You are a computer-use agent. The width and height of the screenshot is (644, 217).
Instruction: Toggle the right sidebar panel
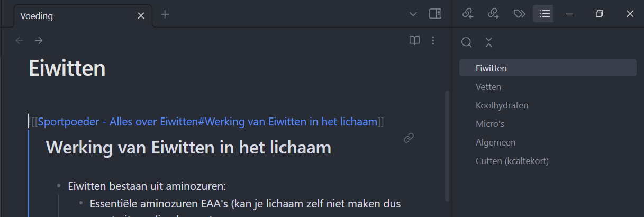pyautogui.click(x=435, y=14)
